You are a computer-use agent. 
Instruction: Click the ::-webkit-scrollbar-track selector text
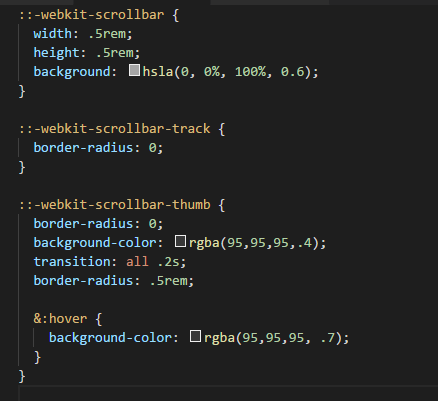115,129
